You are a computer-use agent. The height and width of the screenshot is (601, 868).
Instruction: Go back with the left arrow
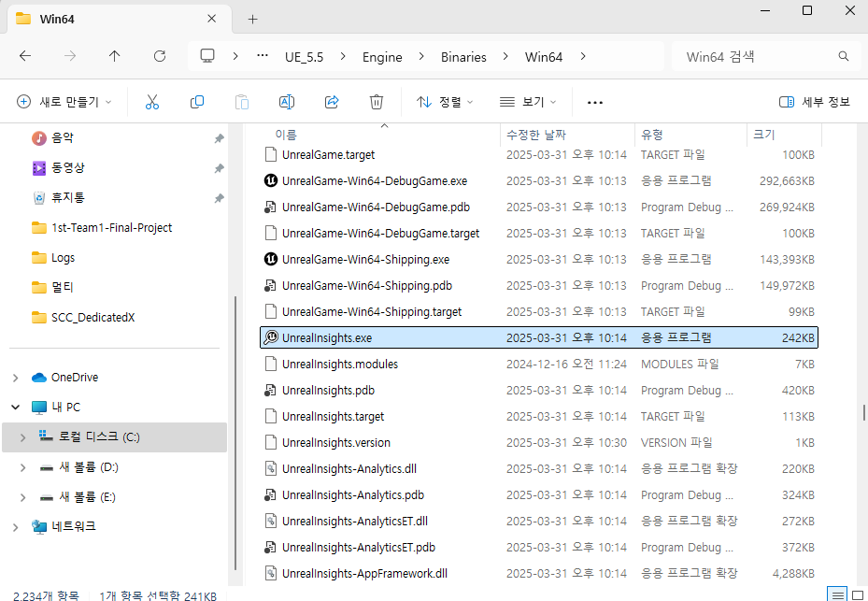click(x=25, y=56)
